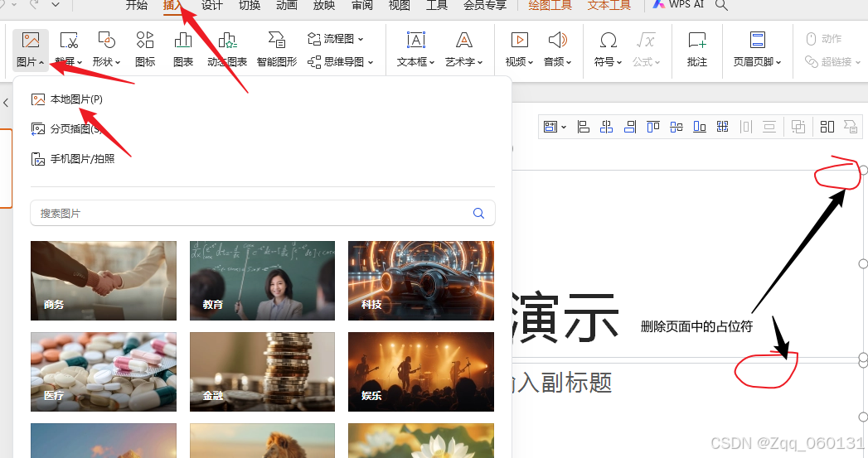Click the align horizontal center icon
Viewport: 868px width, 458px height.
[x=606, y=127]
